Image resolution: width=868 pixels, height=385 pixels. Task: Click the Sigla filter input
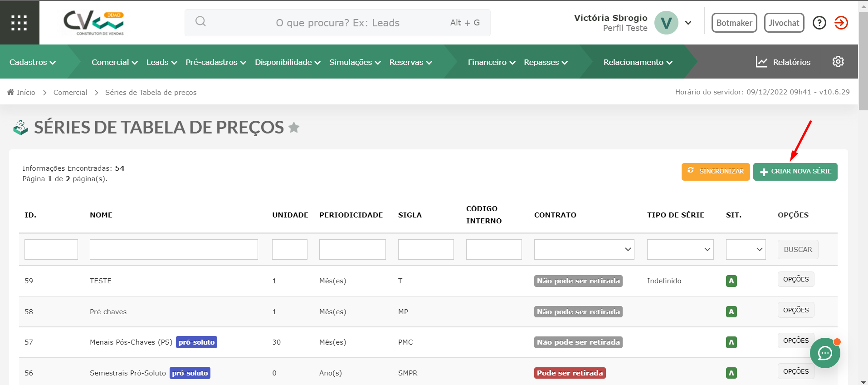pyautogui.click(x=426, y=249)
